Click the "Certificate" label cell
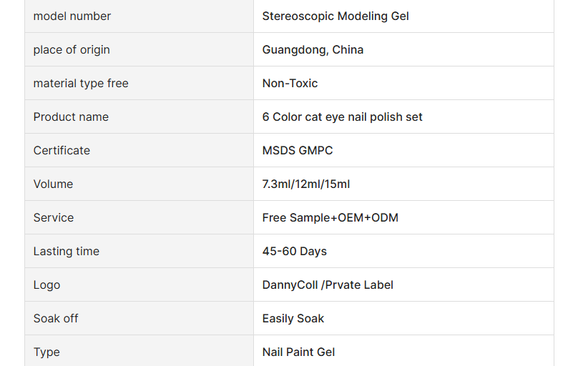 (x=139, y=150)
